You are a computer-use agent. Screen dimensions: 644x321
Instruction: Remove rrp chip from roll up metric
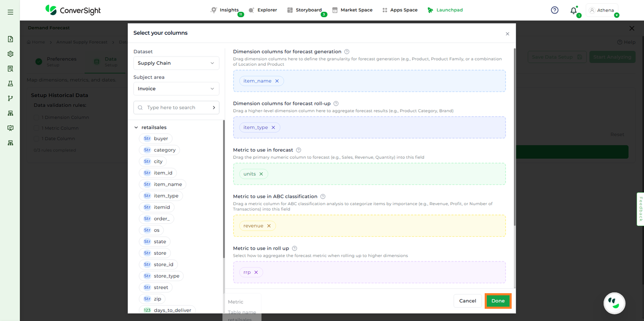pyautogui.click(x=256, y=273)
